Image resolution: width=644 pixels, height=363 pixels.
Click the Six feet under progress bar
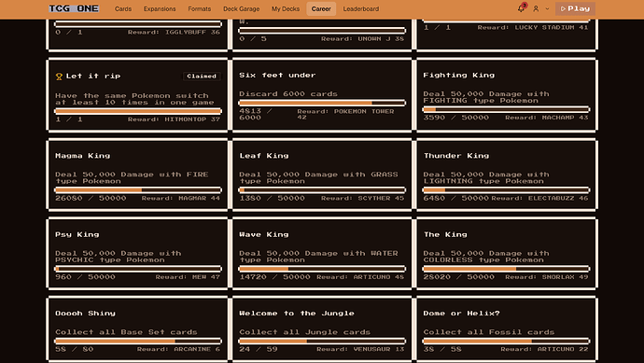(x=322, y=103)
